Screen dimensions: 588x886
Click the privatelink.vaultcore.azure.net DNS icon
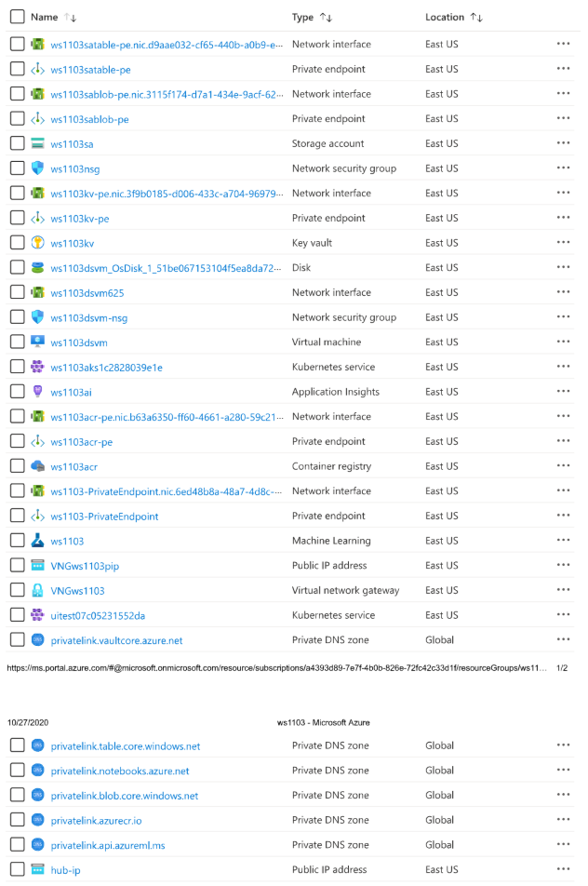[x=37, y=639]
